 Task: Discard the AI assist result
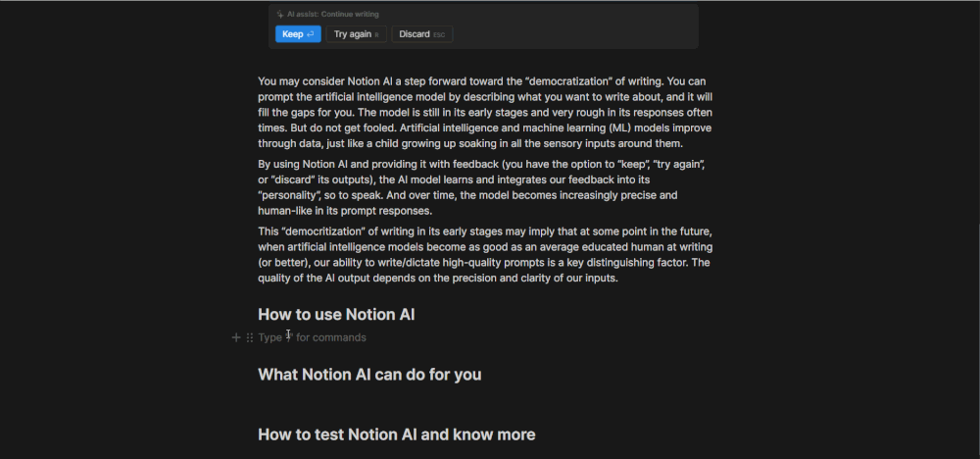[x=421, y=34]
